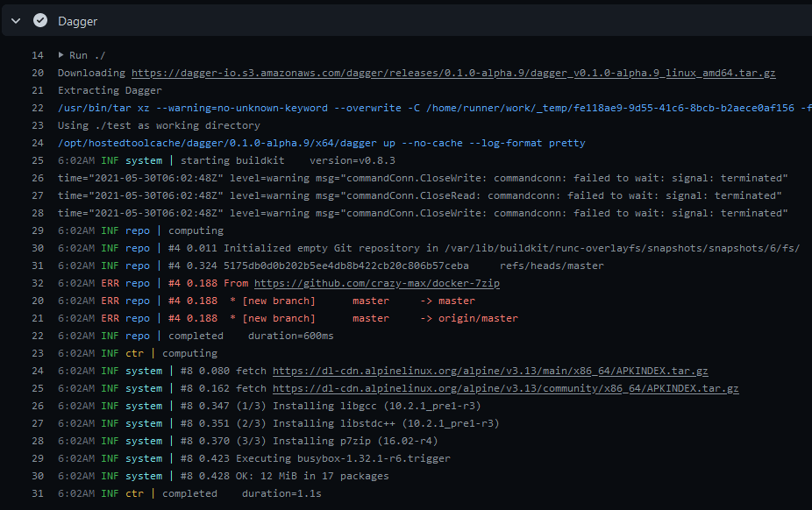
Task: Click line number for 'Using ./test as working directory'
Action: pos(38,125)
